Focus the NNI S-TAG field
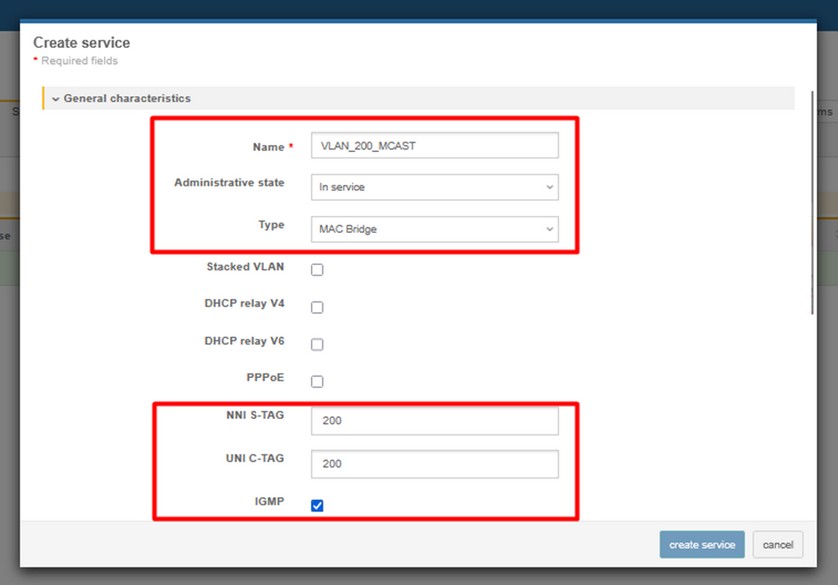This screenshot has height=585, width=838. (x=433, y=421)
